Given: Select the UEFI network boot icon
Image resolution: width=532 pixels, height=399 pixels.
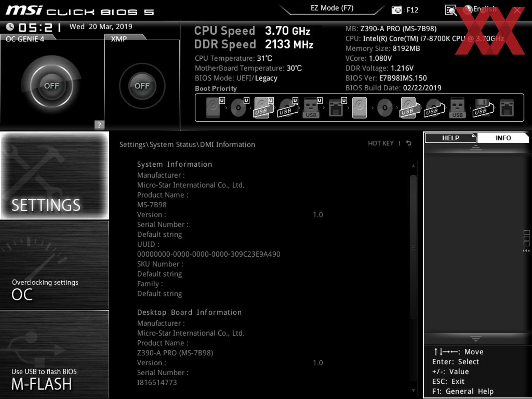Looking at the screenshot, I should pos(337,108).
